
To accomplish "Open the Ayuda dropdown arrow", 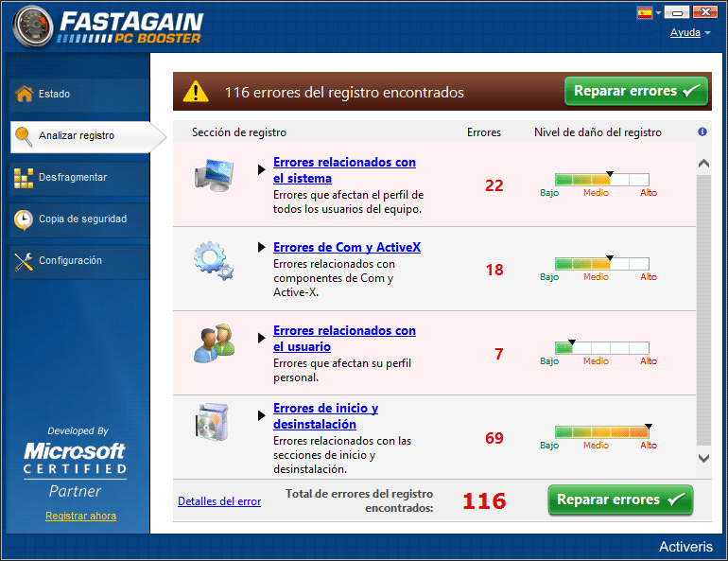I will 707,33.
